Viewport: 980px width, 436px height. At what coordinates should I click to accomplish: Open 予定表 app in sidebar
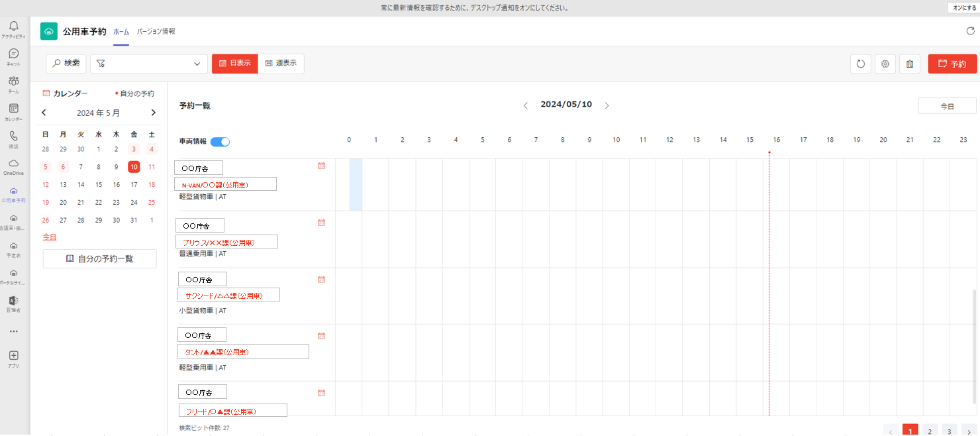pos(14,249)
